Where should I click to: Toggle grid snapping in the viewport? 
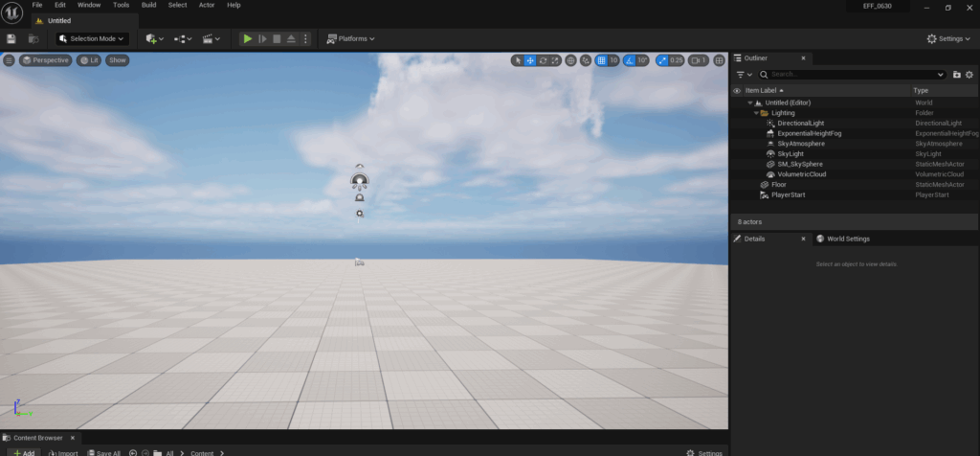(x=601, y=60)
